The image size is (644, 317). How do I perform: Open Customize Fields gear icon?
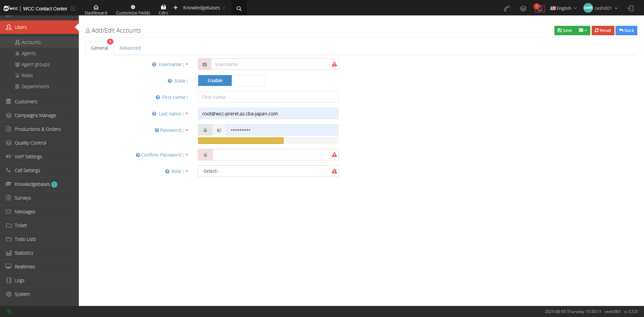[133, 7]
